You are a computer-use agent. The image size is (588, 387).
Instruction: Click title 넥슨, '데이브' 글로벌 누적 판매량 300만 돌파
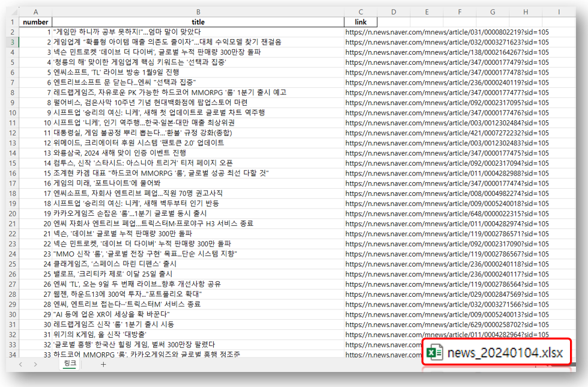pyautogui.click(x=123, y=234)
